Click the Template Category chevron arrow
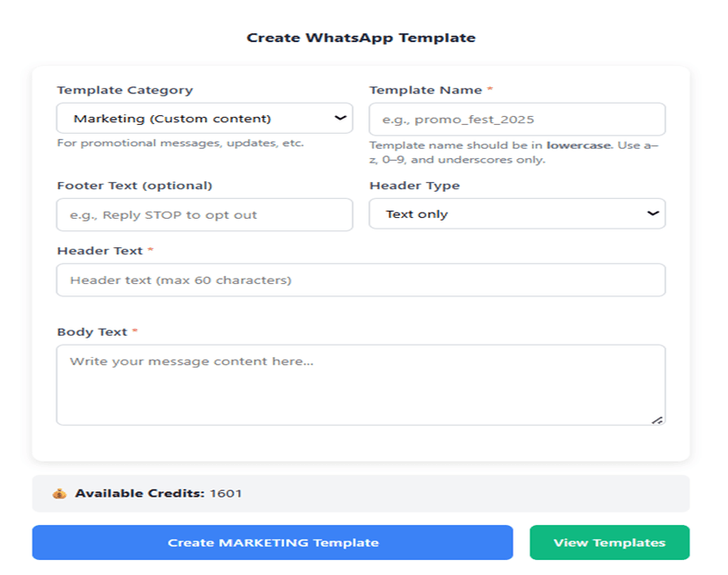This screenshot has width=728, height=575. pos(342,117)
